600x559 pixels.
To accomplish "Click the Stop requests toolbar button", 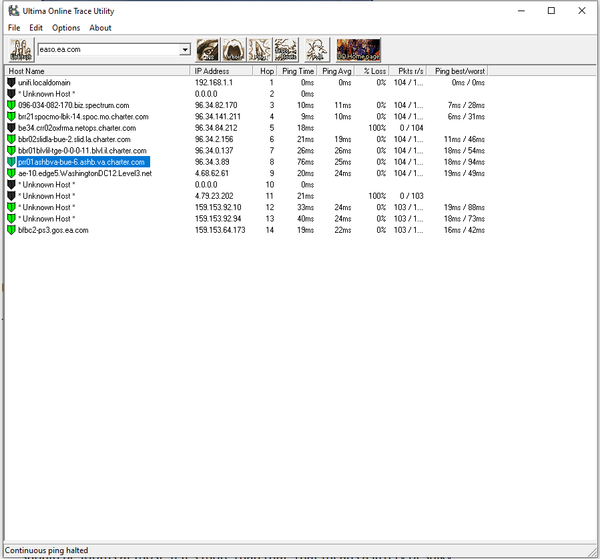I will tap(286, 50).
